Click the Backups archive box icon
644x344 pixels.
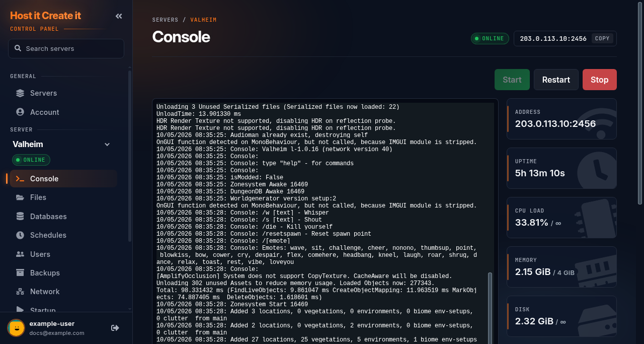[20, 273]
